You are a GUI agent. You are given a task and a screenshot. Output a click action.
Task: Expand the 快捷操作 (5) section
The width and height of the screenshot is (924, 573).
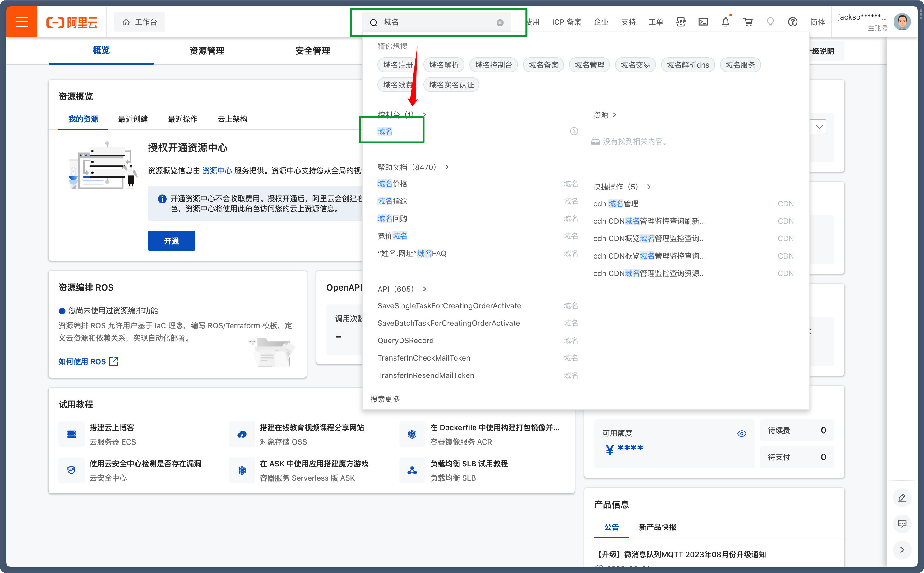pyautogui.click(x=649, y=187)
